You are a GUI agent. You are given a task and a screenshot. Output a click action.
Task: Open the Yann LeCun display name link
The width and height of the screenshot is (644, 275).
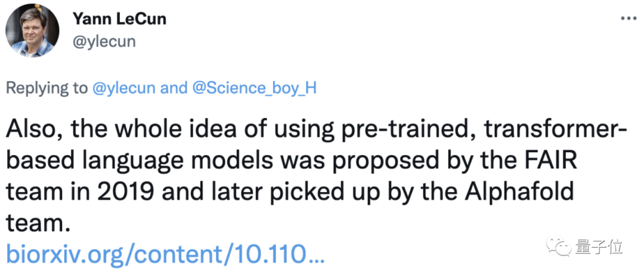[x=119, y=18]
